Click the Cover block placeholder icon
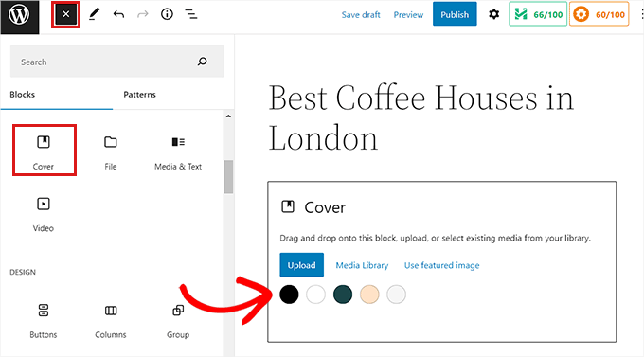This screenshot has height=357, width=644. pyautogui.click(x=288, y=206)
